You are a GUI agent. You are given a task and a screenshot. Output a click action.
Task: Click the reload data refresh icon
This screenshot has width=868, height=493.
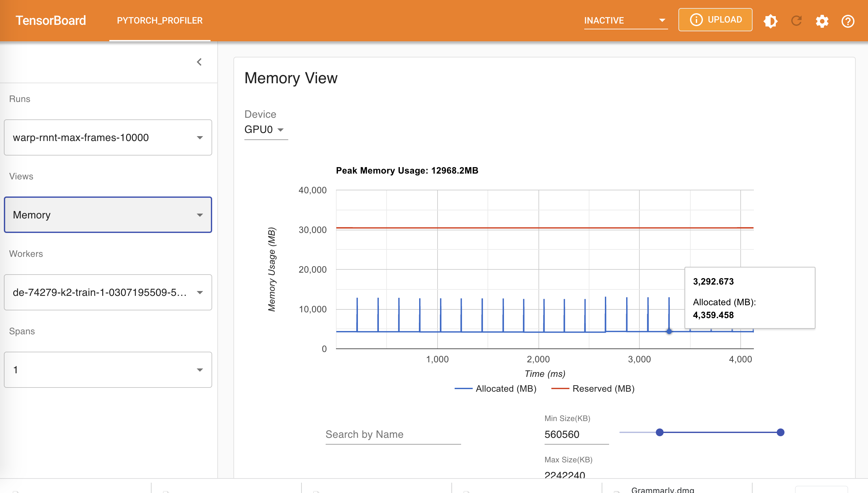coord(796,21)
